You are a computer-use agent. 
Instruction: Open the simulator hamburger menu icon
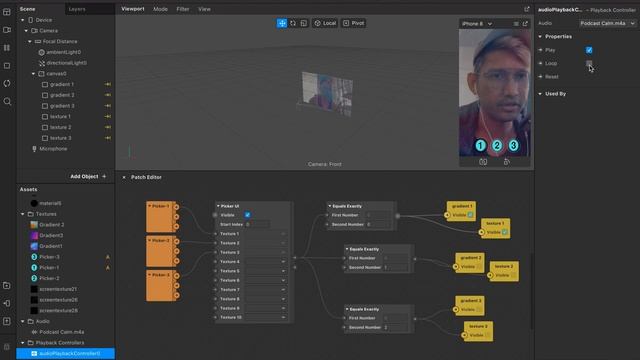click(x=516, y=24)
